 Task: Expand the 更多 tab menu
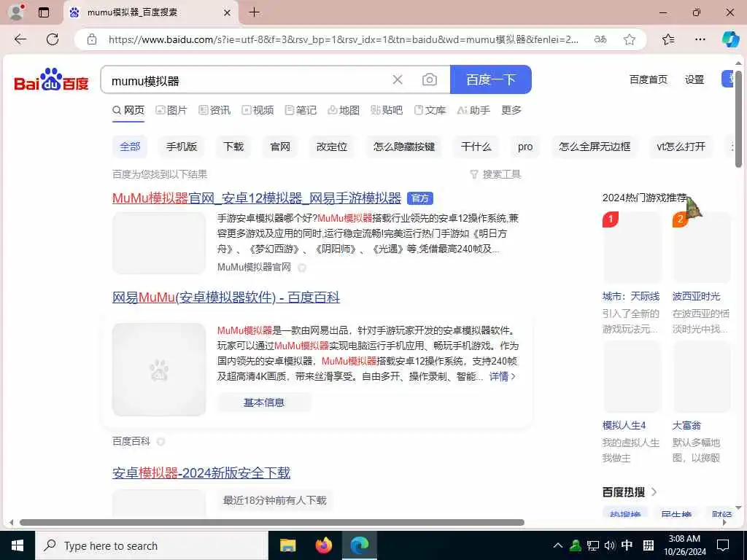tap(511, 111)
